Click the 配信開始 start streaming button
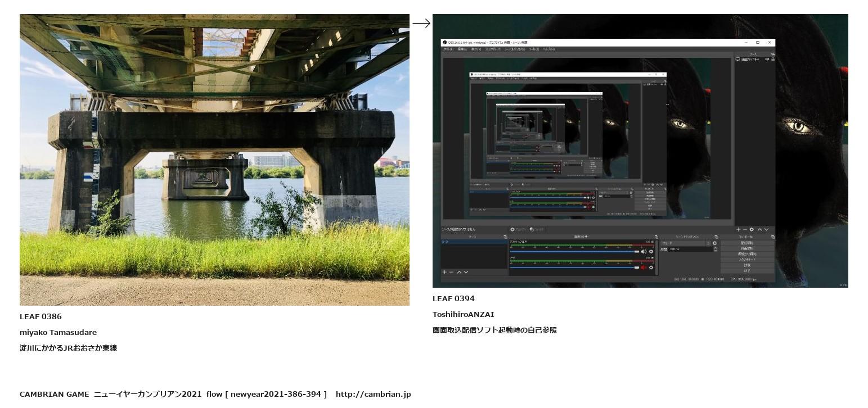868x408 pixels. coord(747,243)
